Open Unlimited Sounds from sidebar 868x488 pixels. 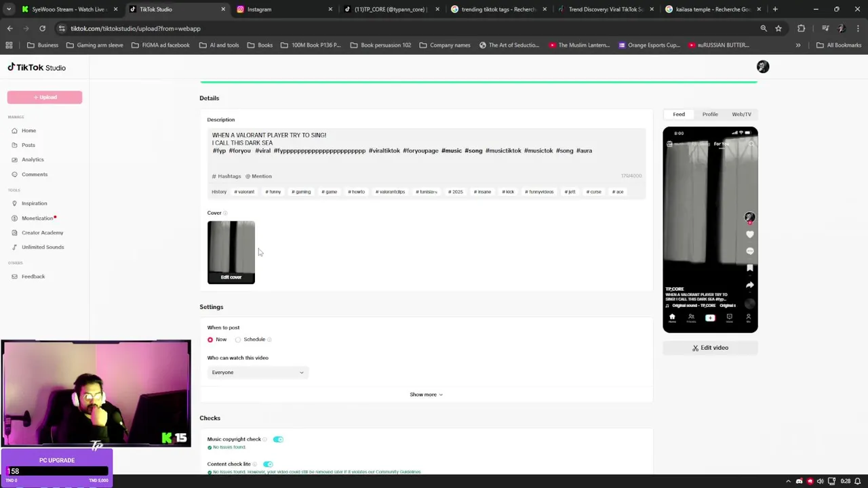[42, 247]
